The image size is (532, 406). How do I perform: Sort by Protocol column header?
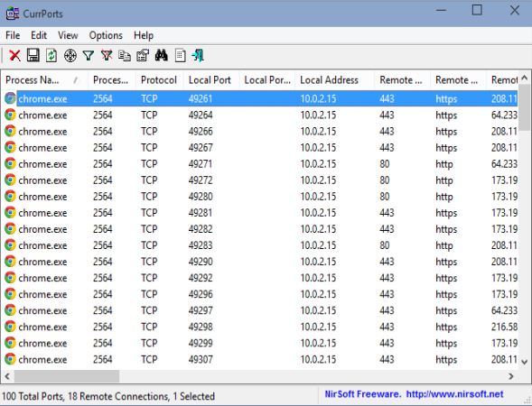pos(159,80)
